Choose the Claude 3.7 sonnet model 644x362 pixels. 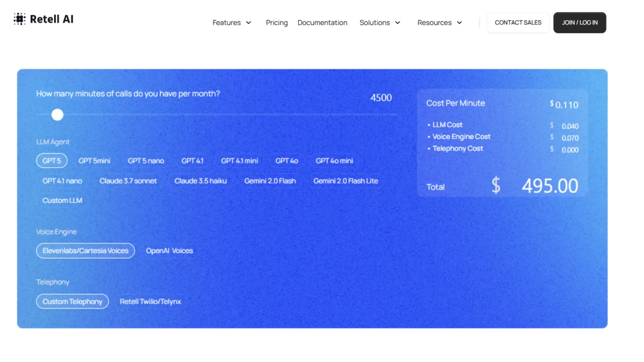[x=128, y=181]
